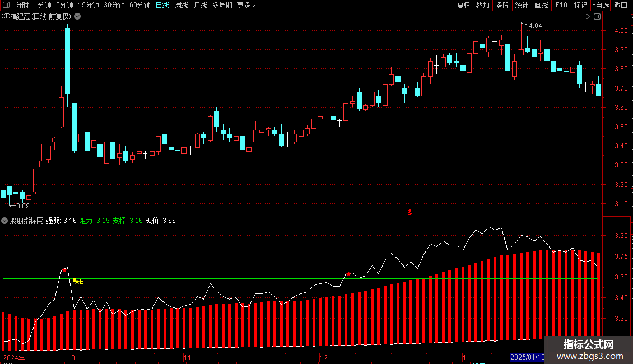The image size is (633, 364).
Task: Switch to 周线 weekly chart
Action: 181,5
